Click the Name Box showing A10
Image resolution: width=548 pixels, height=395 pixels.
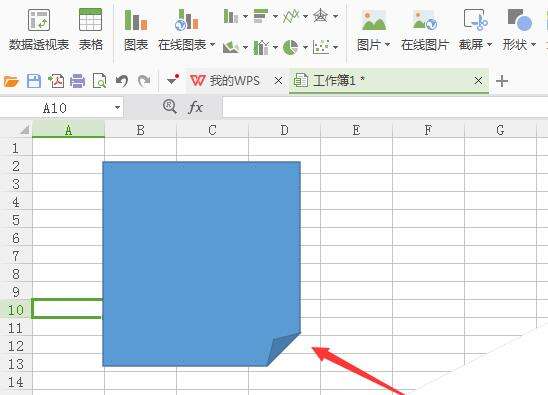coord(55,108)
